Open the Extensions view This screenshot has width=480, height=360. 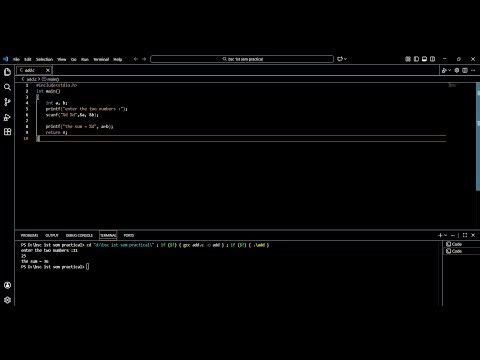(7, 132)
